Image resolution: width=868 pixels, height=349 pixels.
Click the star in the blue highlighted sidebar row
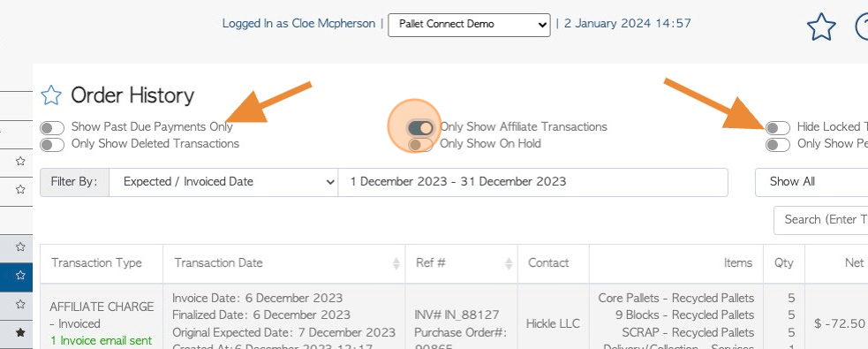[20, 275]
